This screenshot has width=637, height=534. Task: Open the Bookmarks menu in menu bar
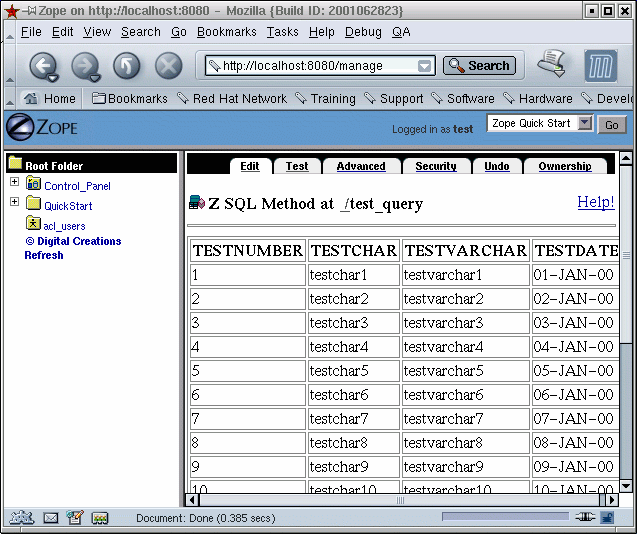point(226,32)
